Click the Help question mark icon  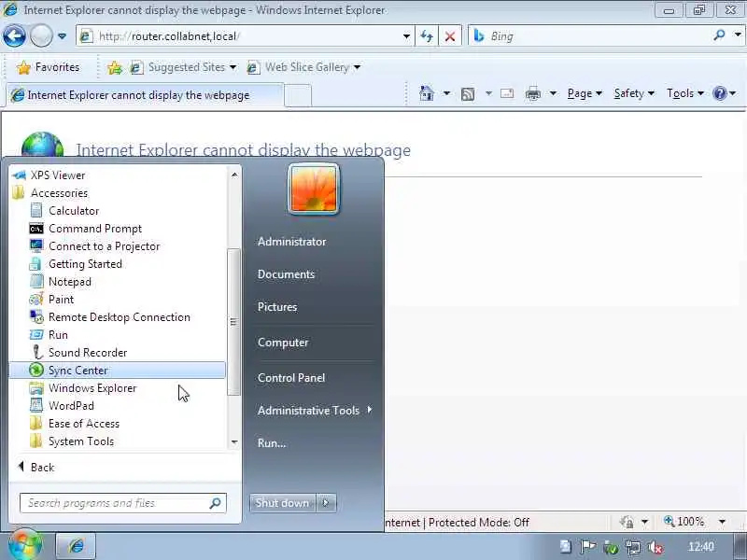pyautogui.click(x=719, y=93)
